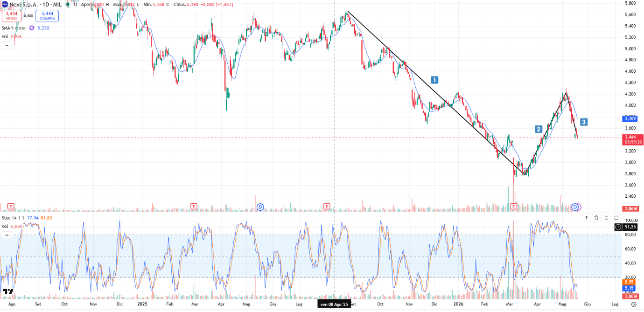Click the 5,800 price axis label
Image resolution: width=644 pixels, height=312 pixels.
click(x=630, y=3)
